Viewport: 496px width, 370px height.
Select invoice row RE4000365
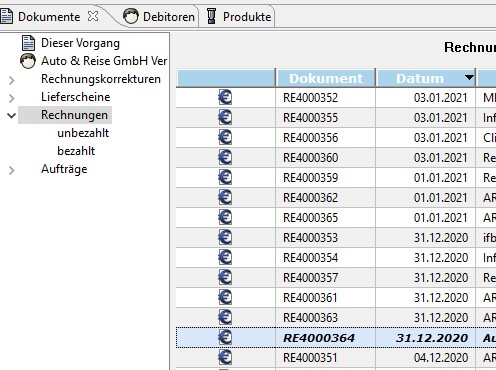pos(336,217)
